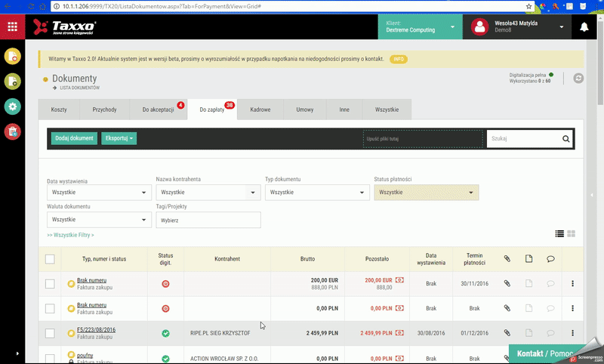The height and width of the screenshot is (364, 604).
Task: Switch to the Do akceptacji tab
Action: click(159, 110)
